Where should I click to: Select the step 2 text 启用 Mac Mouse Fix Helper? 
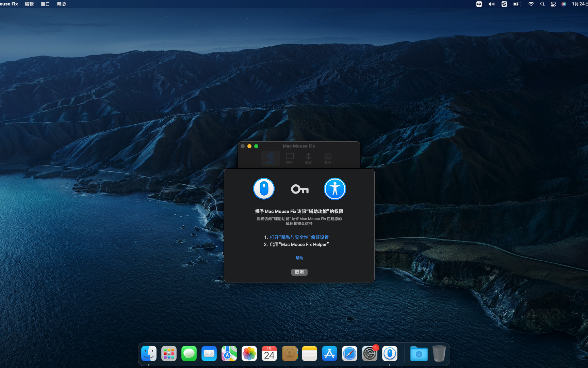point(299,244)
